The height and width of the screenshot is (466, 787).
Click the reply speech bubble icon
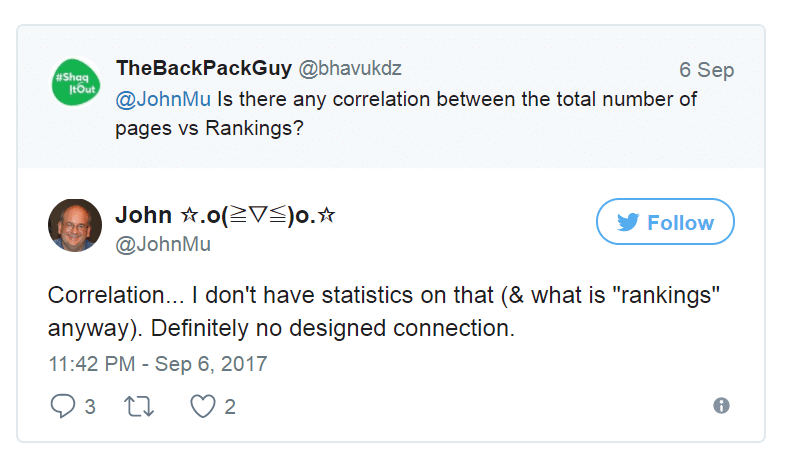pyautogui.click(x=63, y=406)
